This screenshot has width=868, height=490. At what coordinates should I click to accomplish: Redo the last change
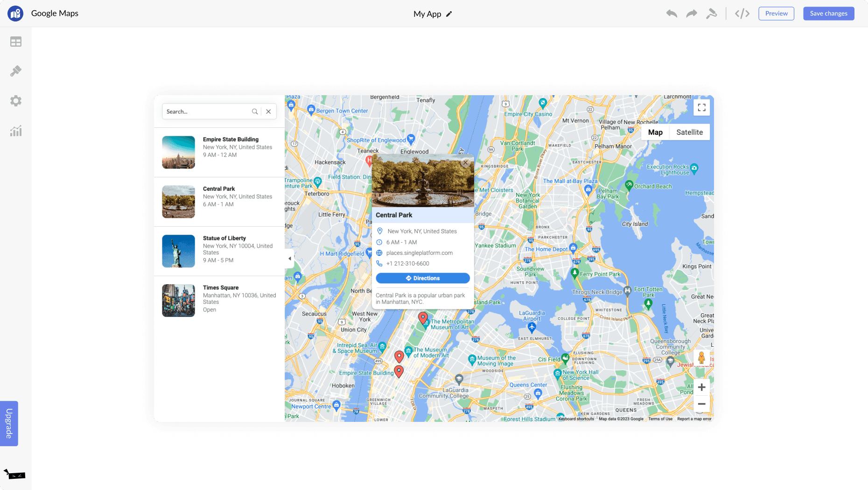[692, 14]
